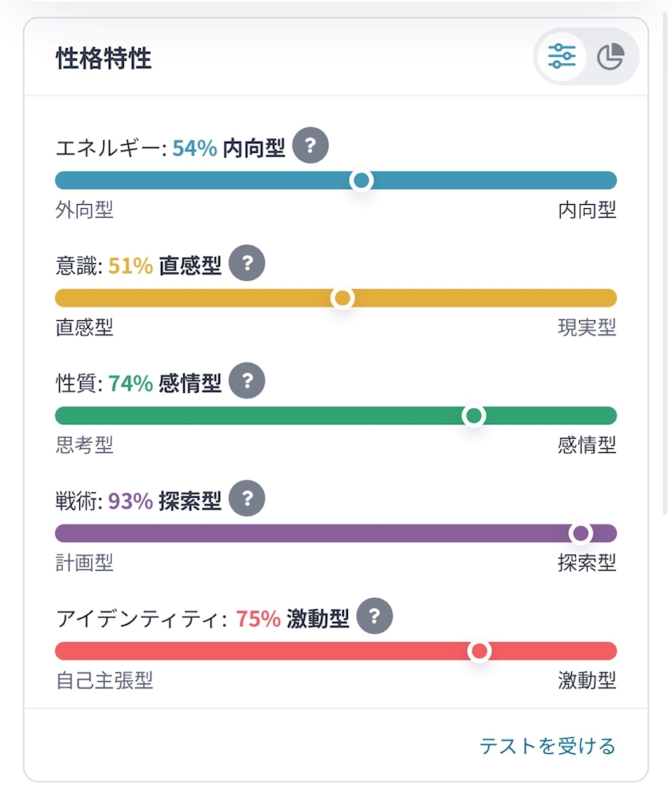Switch to the sliders view icon

[562, 56]
